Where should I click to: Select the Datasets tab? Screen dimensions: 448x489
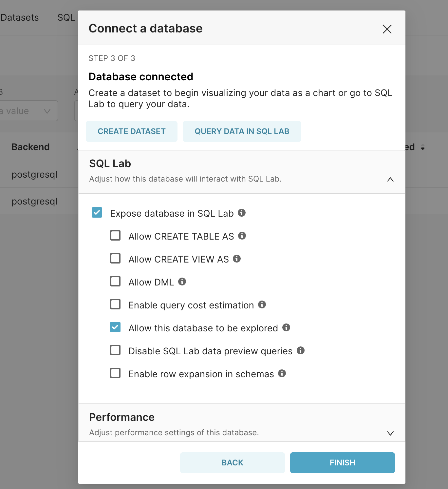click(x=19, y=17)
